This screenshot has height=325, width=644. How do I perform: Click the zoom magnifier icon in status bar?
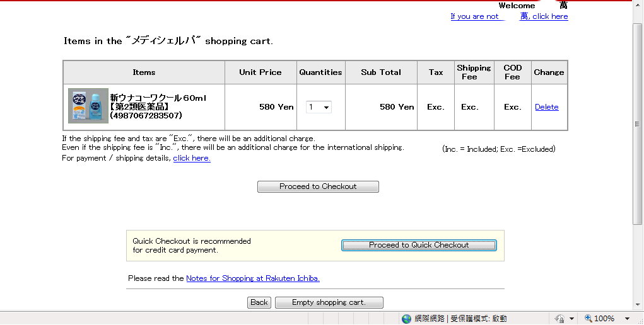[588, 319]
